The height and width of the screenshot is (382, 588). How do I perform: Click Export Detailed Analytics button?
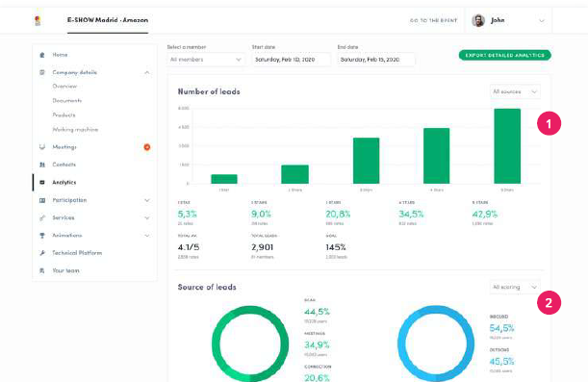pyautogui.click(x=504, y=55)
